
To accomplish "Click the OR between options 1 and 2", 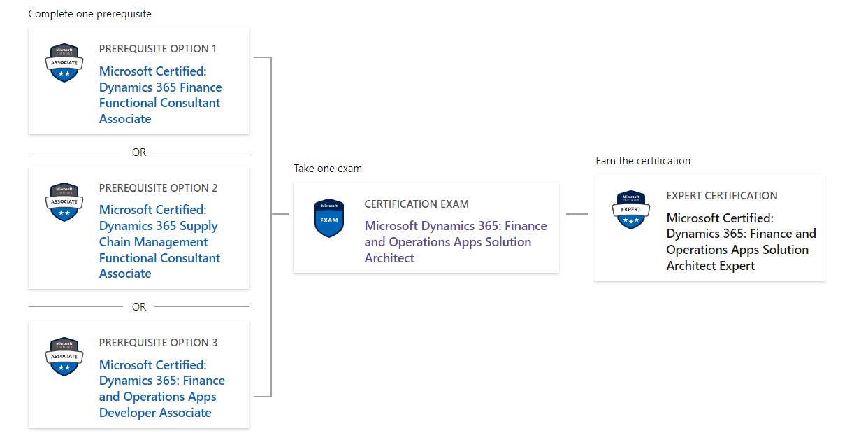I will pos(139,152).
